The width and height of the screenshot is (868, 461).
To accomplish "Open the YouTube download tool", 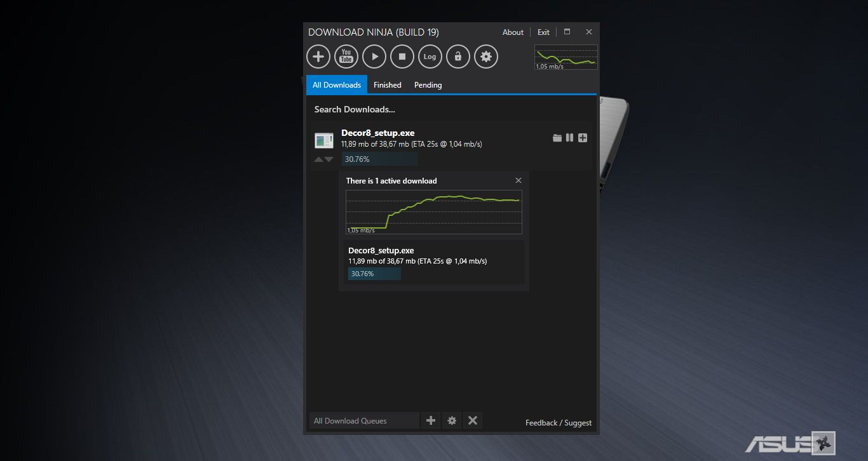I will [346, 57].
